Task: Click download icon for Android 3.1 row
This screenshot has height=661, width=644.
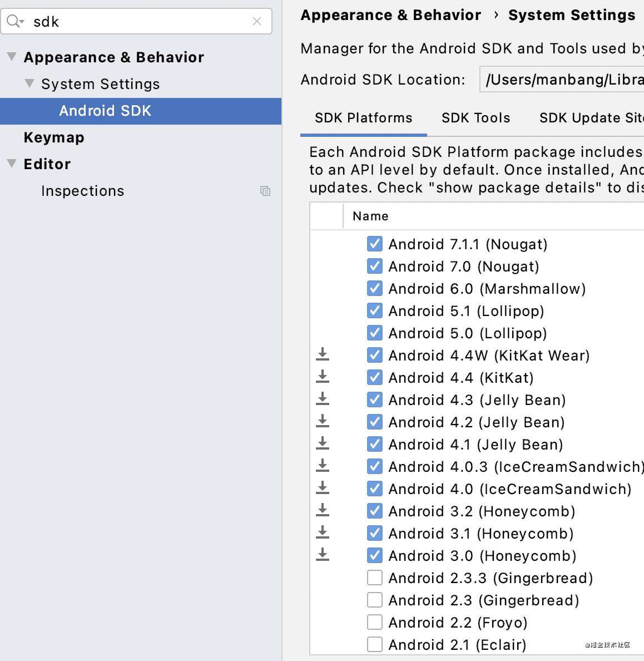Action: [x=323, y=533]
